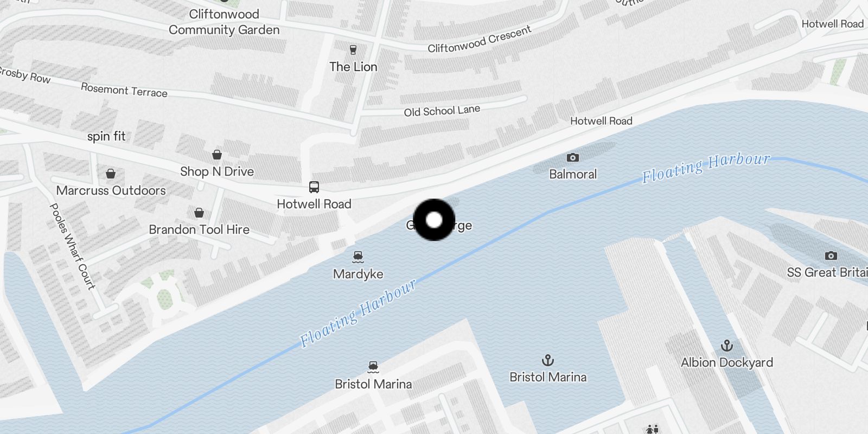This screenshot has width=868, height=434.
Task: Click the Rosemont Terrace street label
Action: click(124, 90)
